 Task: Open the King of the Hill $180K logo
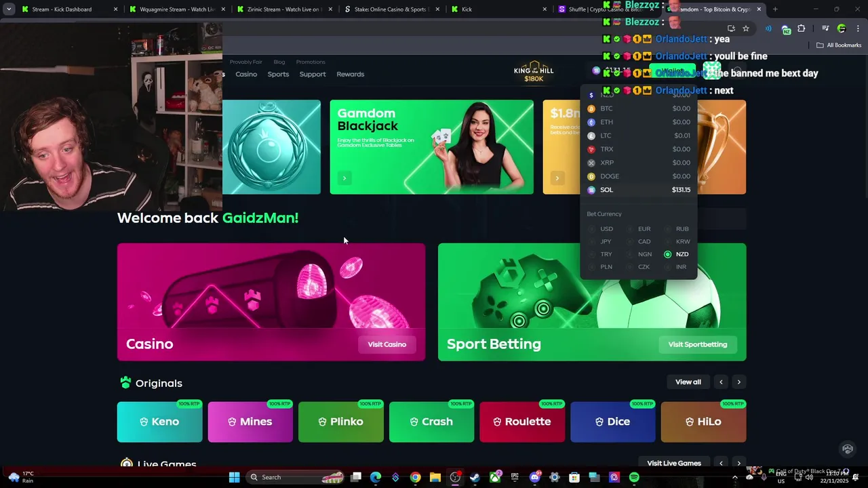click(534, 72)
